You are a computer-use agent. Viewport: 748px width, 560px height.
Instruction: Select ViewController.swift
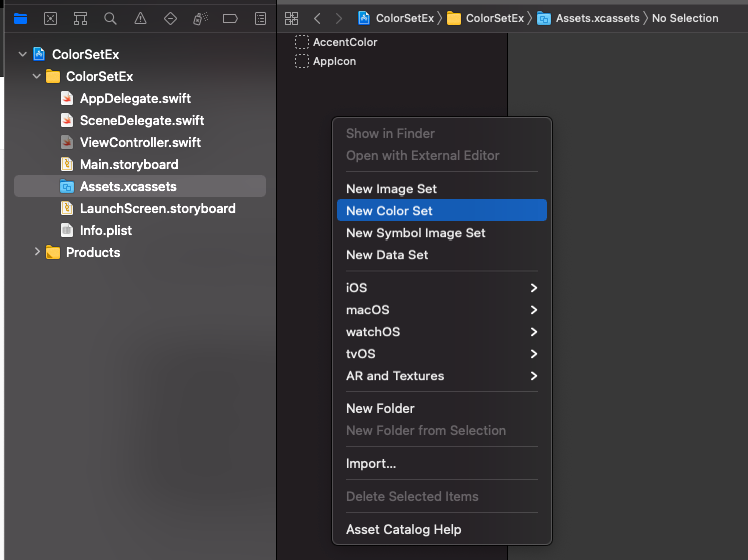140,142
